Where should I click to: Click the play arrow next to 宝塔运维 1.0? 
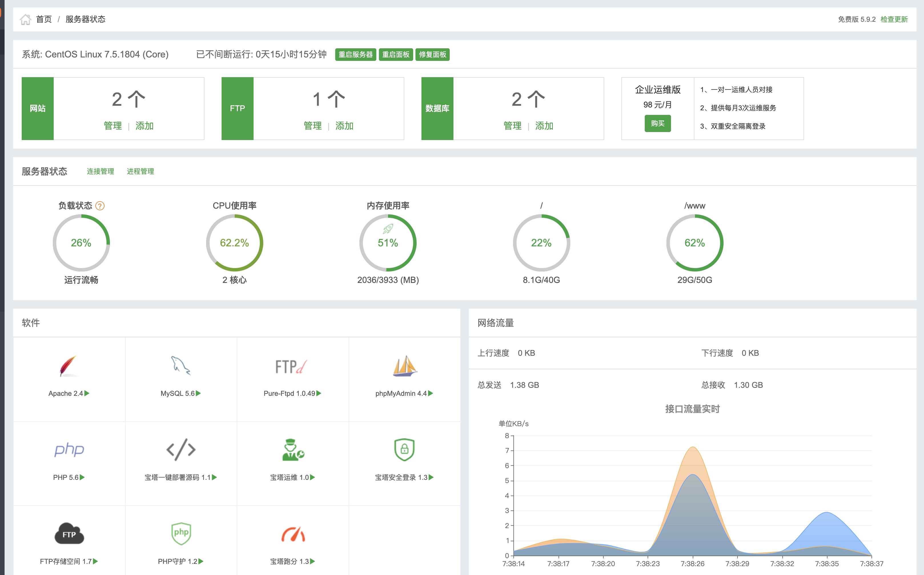(x=313, y=477)
